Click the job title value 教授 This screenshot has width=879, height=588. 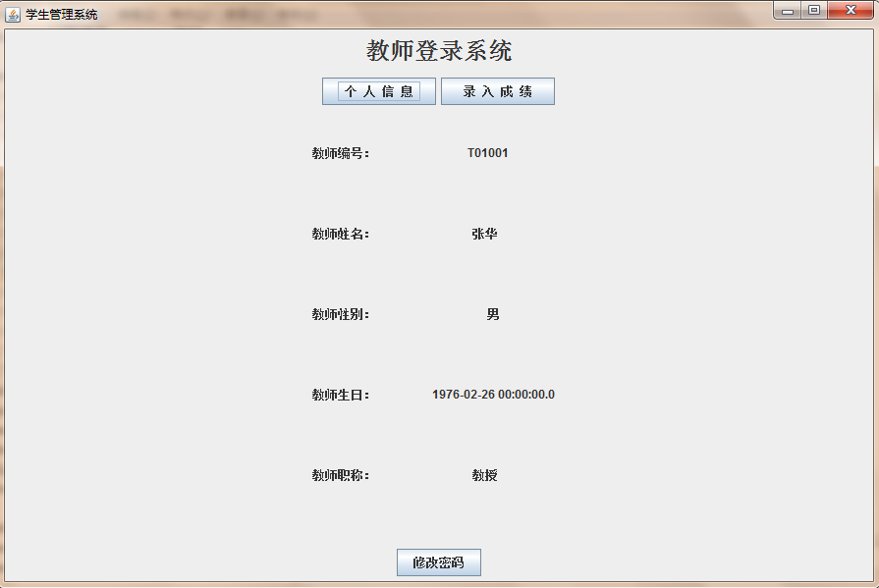(484, 475)
